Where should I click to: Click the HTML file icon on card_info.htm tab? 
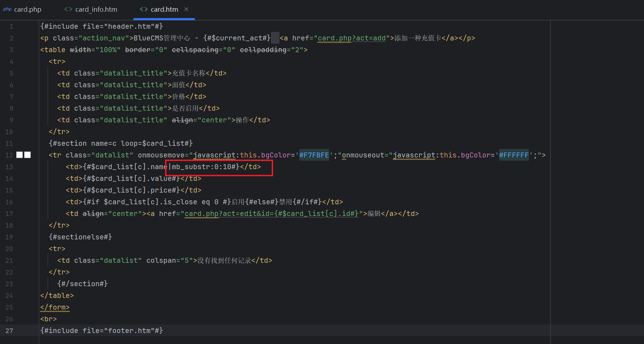click(68, 9)
